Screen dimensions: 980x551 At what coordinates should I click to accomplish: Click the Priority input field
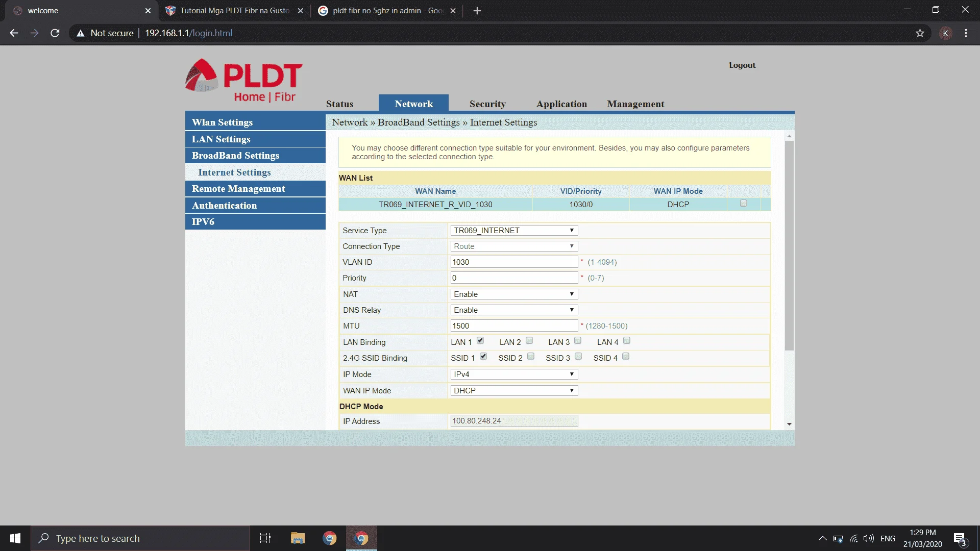coord(514,278)
